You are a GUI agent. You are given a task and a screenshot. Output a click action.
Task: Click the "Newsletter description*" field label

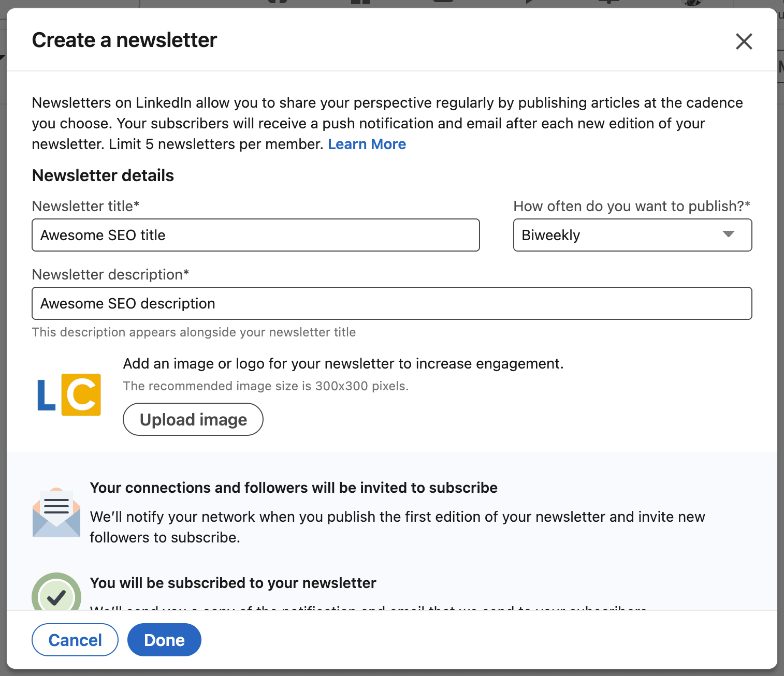pos(110,274)
